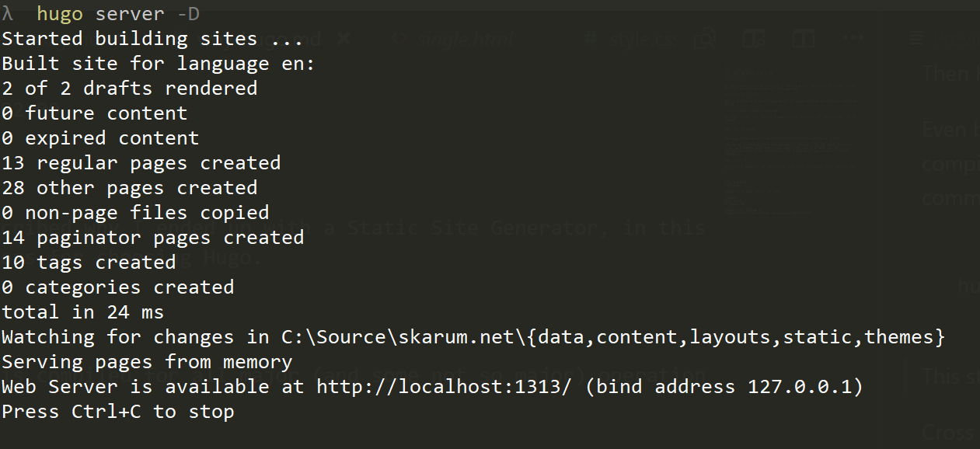Click the styles.css tab hash icon
This screenshot has width=980, height=449.
click(591, 39)
